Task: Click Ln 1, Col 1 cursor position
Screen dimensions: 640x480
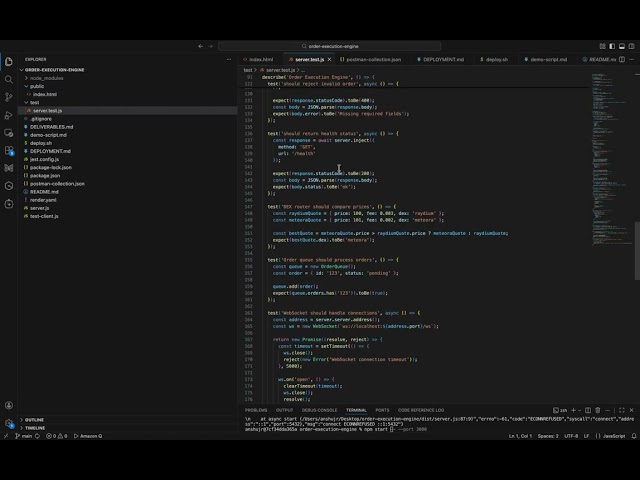Action: [x=520, y=436]
